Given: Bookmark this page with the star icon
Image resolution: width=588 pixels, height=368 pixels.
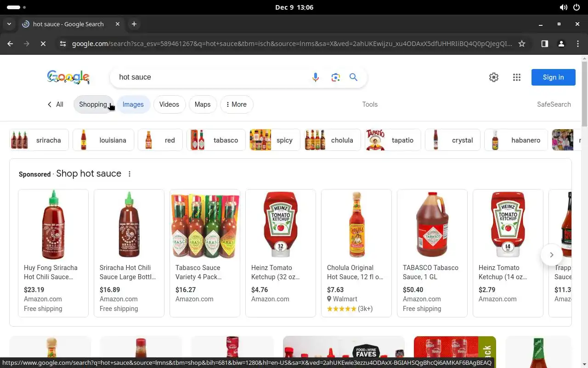Looking at the screenshot, I should pos(522,44).
